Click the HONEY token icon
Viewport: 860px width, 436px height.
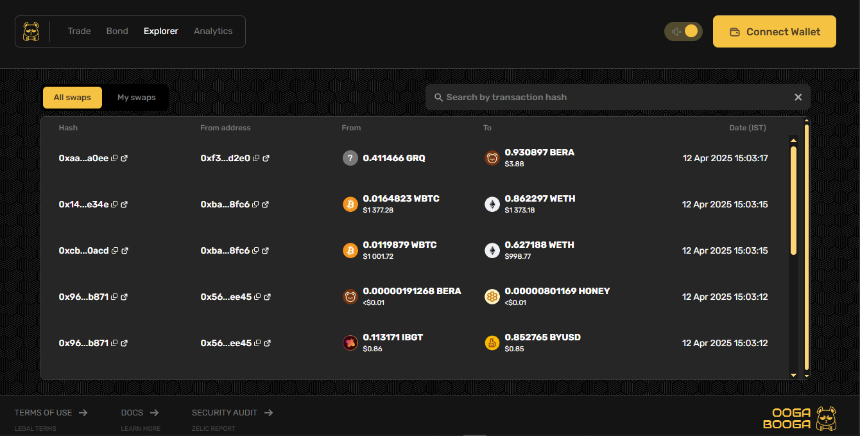click(492, 297)
